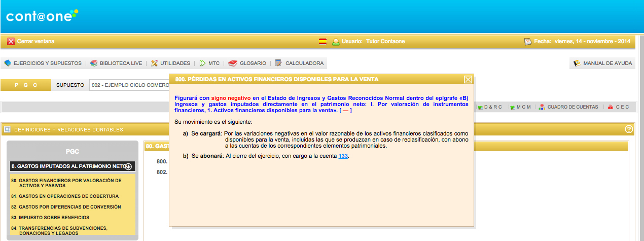This screenshot has height=241, width=644.
Task: Click Usuario: Tutor Contaone text
Action: pyautogui.click(x=373, y=42)
